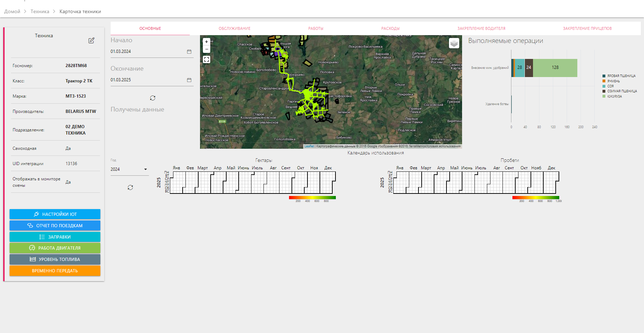Navigate to Техника in breadcrumb

coord(40,11)
